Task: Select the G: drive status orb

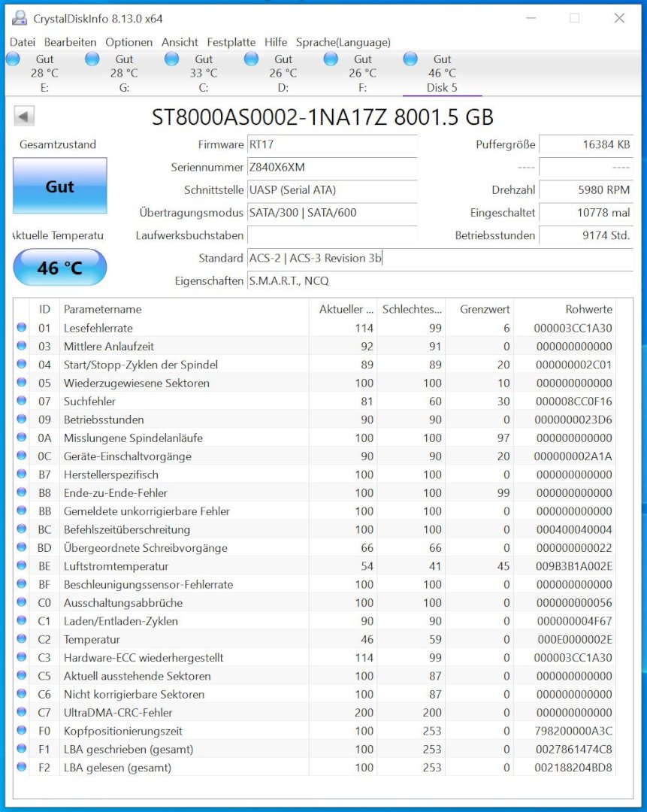Action: point(92,59)
